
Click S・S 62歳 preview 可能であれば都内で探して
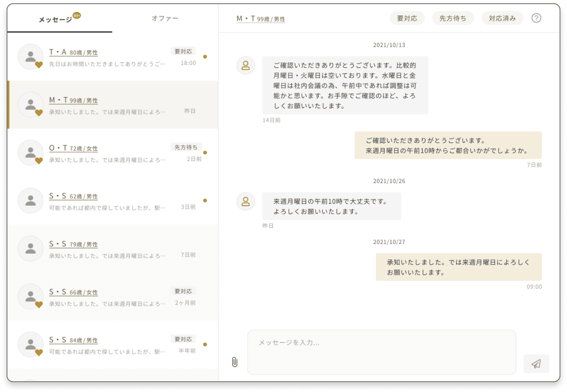click(x=107, y=208)
